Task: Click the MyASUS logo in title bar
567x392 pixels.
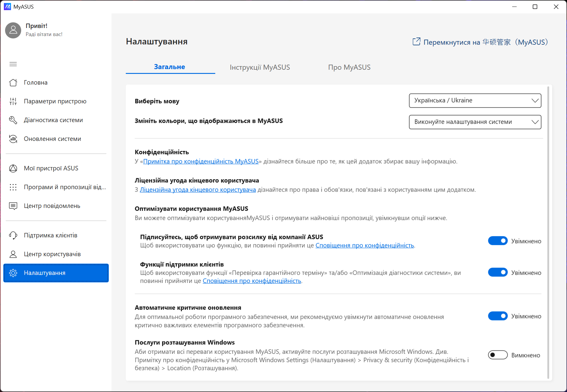Action: coord(7,7)
